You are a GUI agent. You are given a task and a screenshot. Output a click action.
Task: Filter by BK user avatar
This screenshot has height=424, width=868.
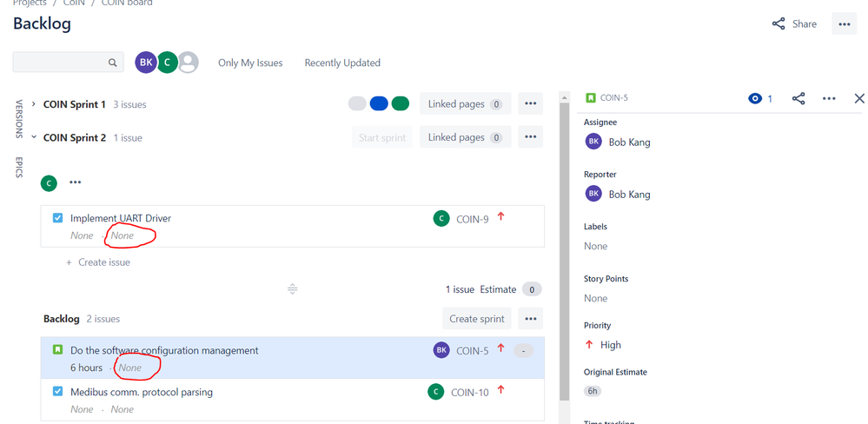coord(146,62)
